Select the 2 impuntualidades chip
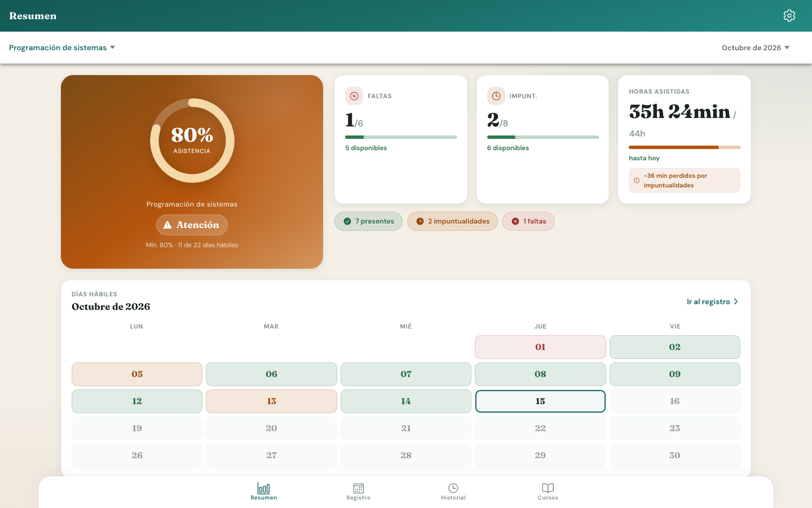The height and width of the screenshot is (508, 812). tap(452, 221)
